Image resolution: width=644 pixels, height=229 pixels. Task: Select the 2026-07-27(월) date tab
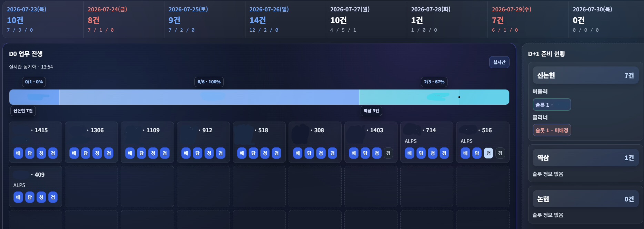(366, 20)
